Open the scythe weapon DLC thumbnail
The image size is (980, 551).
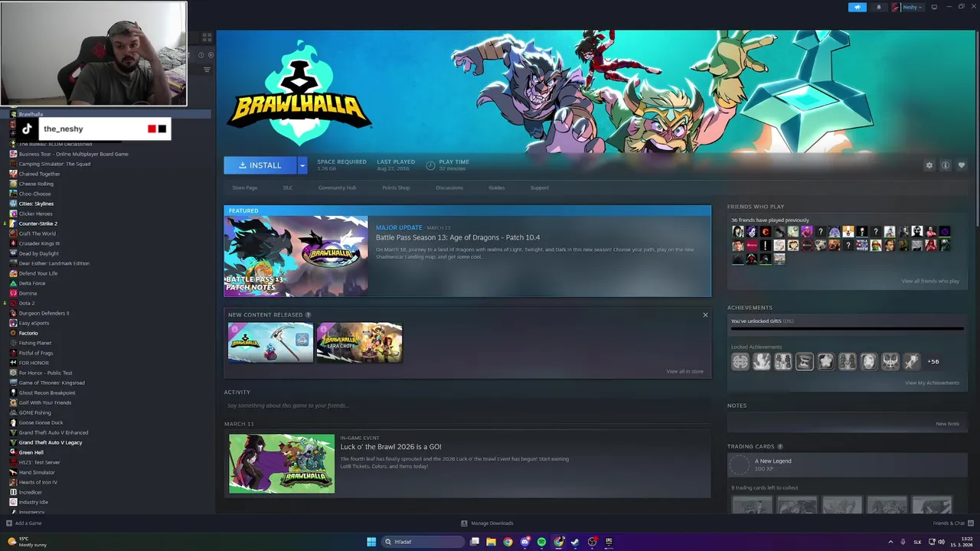pos(270,342)
